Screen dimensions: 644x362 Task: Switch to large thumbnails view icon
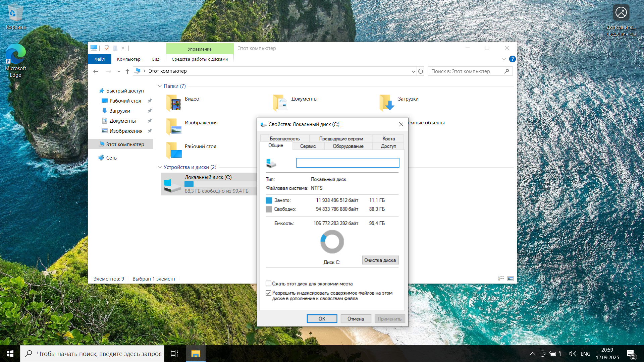pos(511,279)
